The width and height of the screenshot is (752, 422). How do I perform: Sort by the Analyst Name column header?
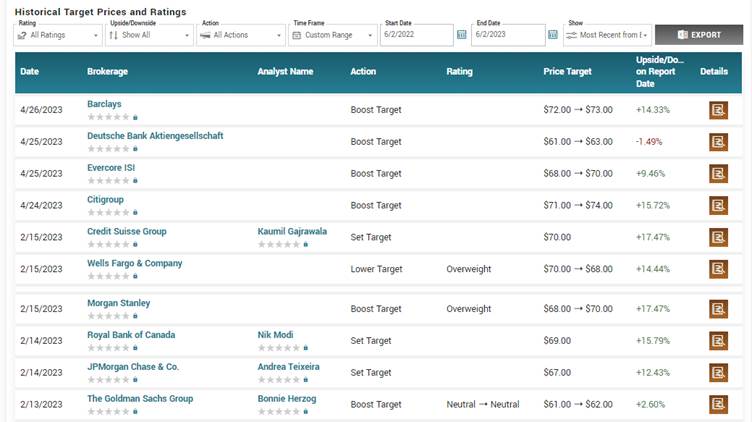(x=285, y=71)
